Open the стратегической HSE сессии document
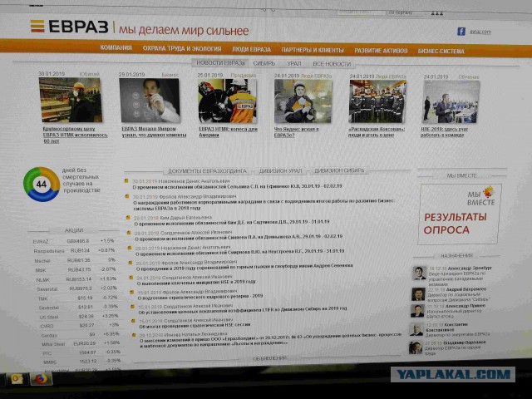Image resolution: width=532 pixels, height=399 pixels. click(x=195, y=326)
